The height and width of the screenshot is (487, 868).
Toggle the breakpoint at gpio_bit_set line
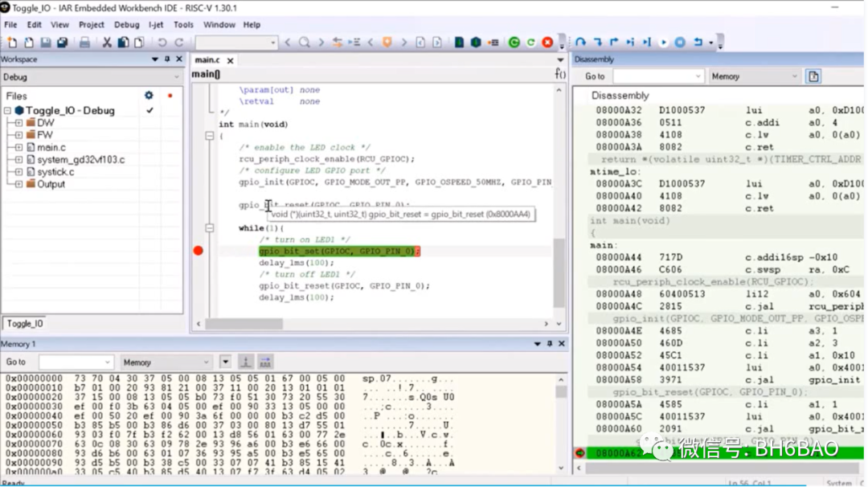coord(199,252)
